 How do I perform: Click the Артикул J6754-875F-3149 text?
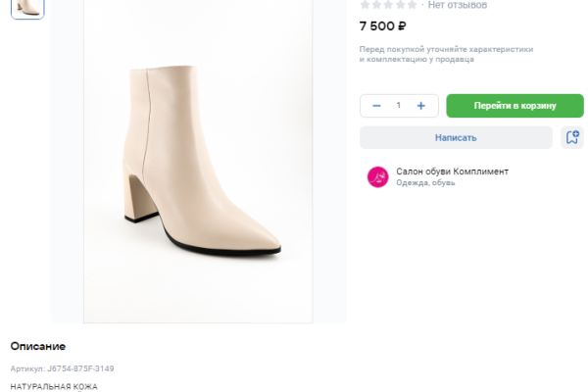(x=62, y=368)
